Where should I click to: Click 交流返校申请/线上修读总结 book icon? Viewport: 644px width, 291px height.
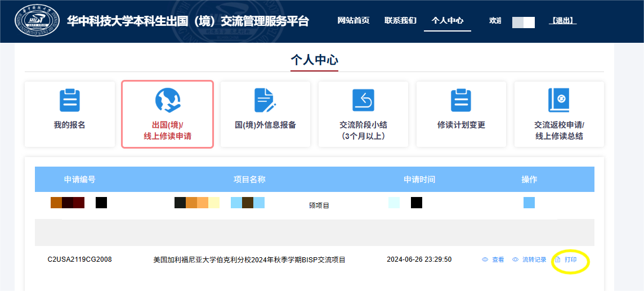coord(559,100)
